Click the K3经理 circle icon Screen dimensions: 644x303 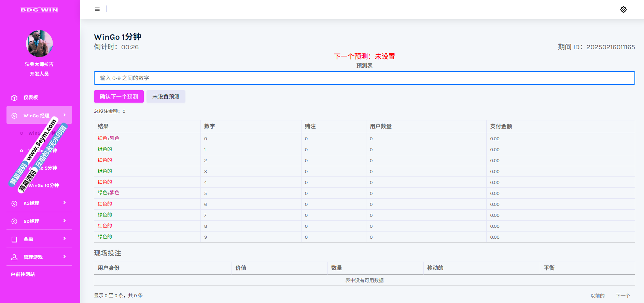(x=14, y=203)
